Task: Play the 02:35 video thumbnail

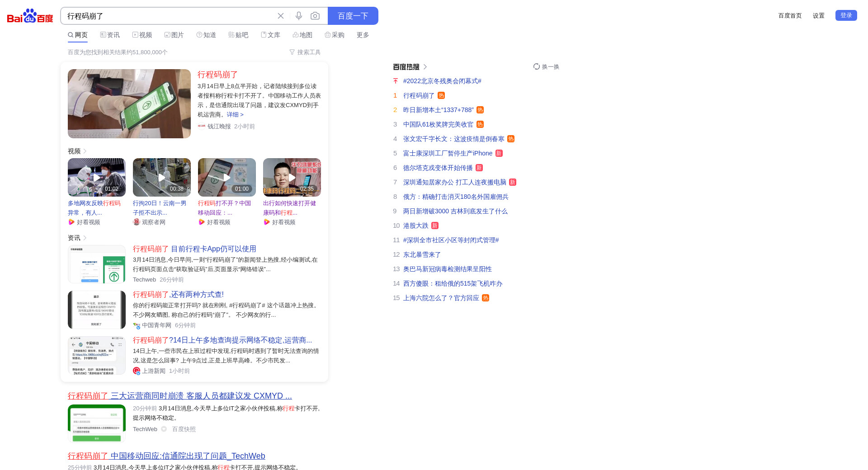Action: [292, 177]
